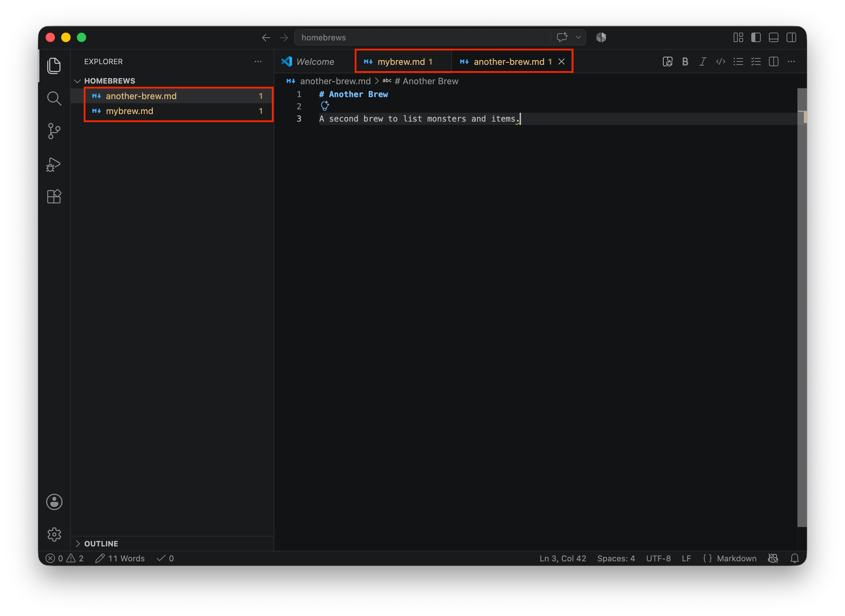Viewport: 845px width, 616px height.
Task: Click the editor vertical scrollbar
Action: (802, 307)
